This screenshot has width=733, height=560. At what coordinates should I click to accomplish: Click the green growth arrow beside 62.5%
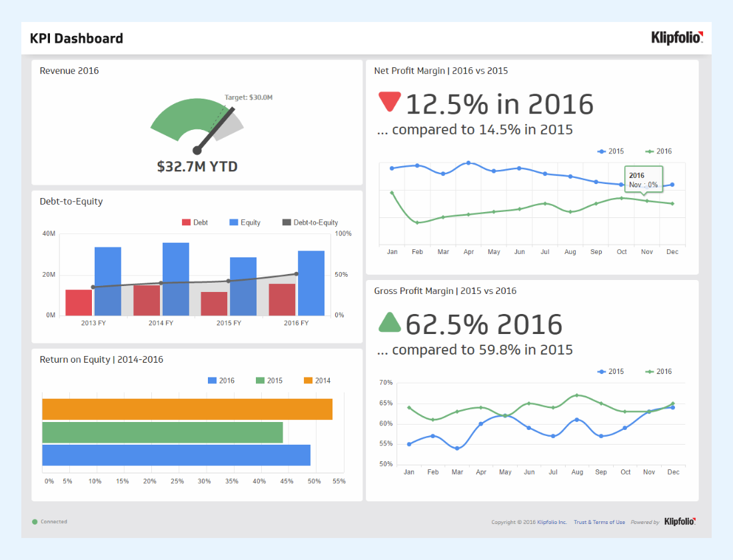[x=390, y=323]
